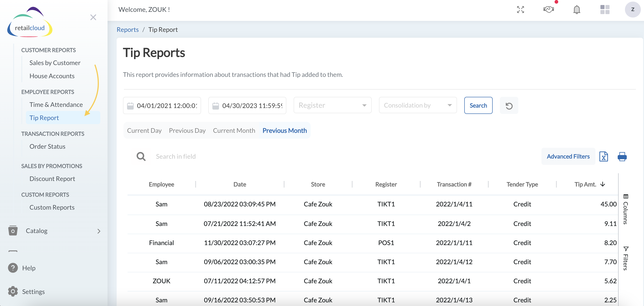The height and width of the screenshot is (306, 644).
Task: Toggle the Columns side panel
Action: tap(625, 209)
